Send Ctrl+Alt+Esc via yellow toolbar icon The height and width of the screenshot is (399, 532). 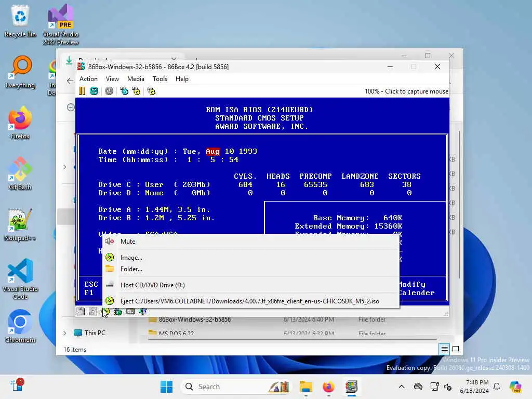(136, 91)
